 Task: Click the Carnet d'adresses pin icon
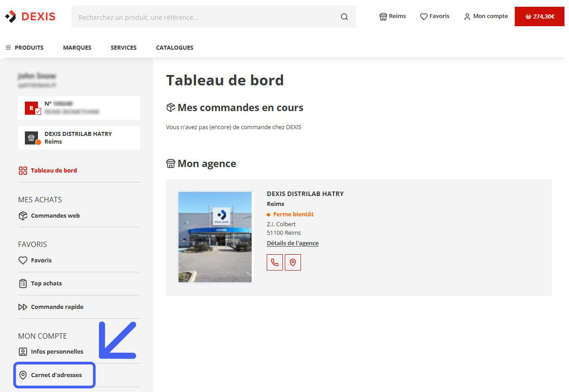(x=23, y=375)
